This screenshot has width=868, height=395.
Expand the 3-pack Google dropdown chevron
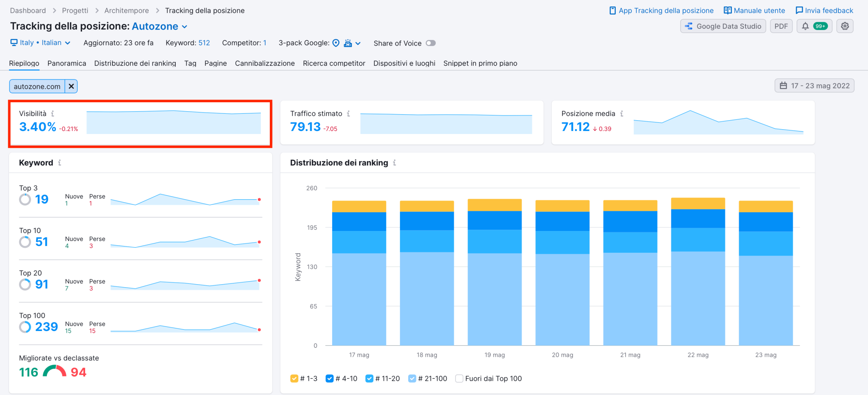point(358,43)
